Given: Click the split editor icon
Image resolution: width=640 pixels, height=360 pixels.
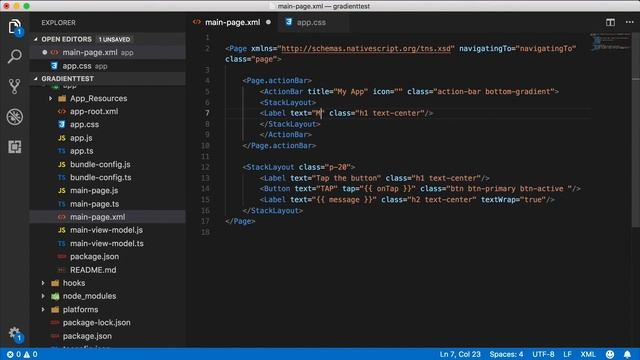Looking at the screenshot, I should click(610, 22).
